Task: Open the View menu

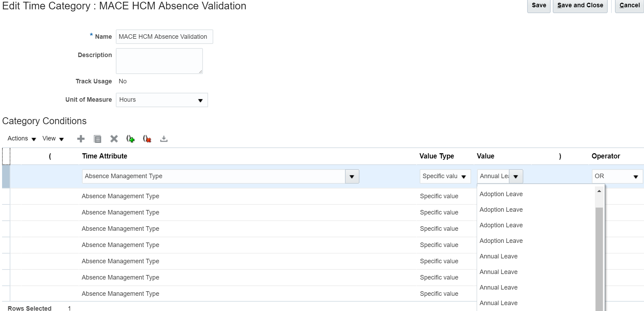Action: 53,138
